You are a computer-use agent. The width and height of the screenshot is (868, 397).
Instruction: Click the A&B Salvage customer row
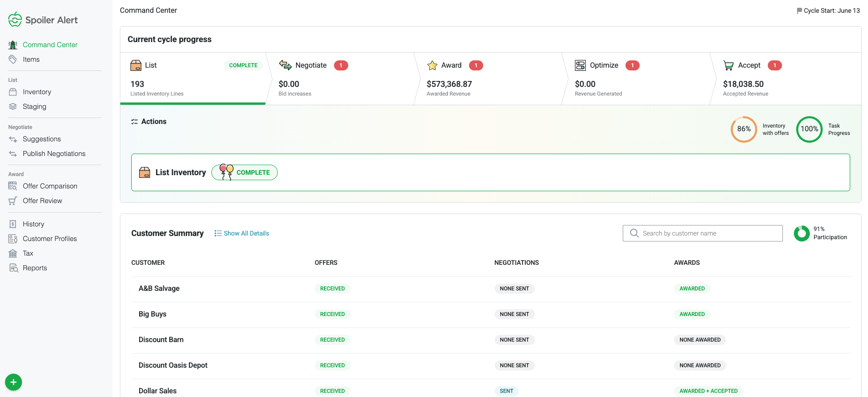coord(491,289)
